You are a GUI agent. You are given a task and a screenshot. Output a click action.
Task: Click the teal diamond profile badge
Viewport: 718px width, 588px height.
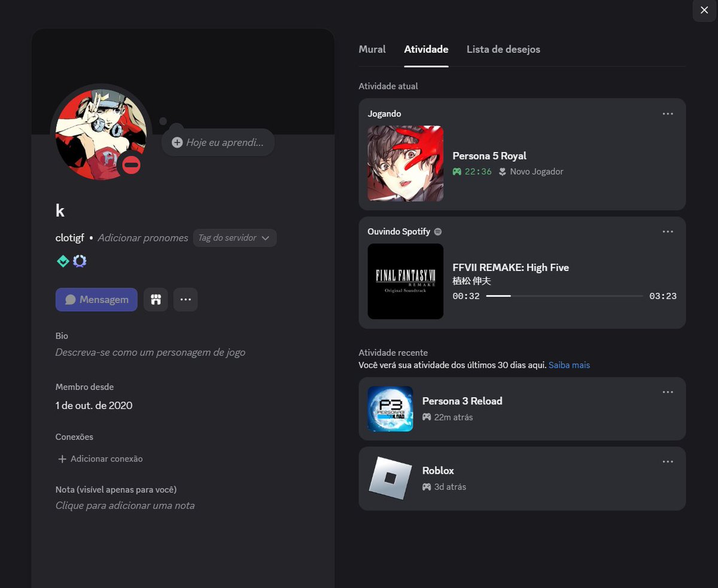63,261
